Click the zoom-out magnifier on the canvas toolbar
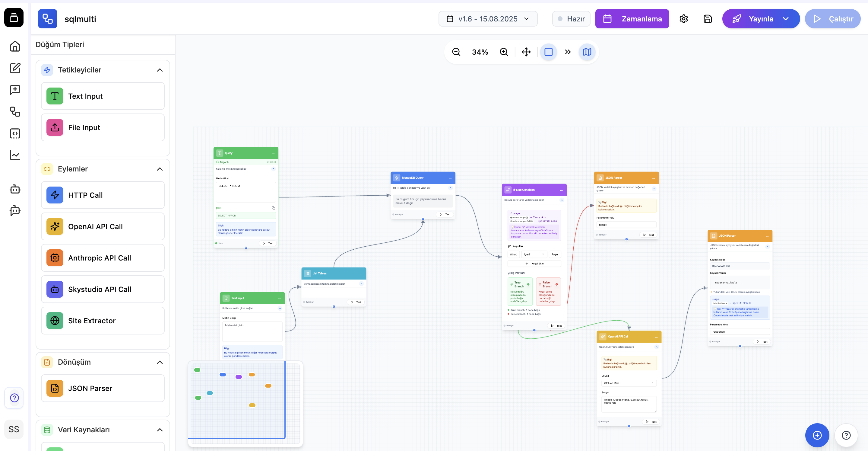Screen dimensions: 868x451 [x=456, y=52]
